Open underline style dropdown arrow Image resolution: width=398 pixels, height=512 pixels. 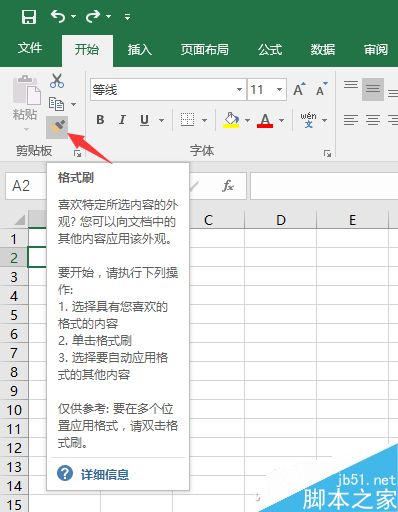click(161, 120)
